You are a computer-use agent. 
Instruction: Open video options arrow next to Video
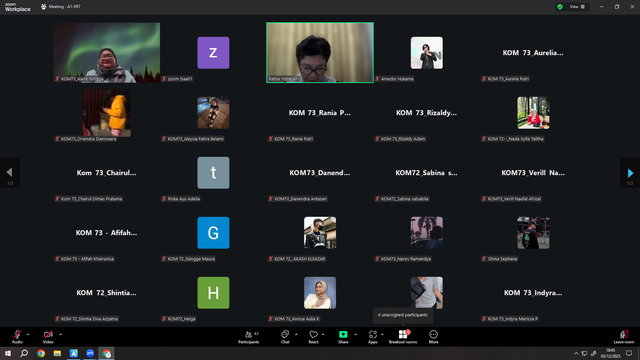60,334
